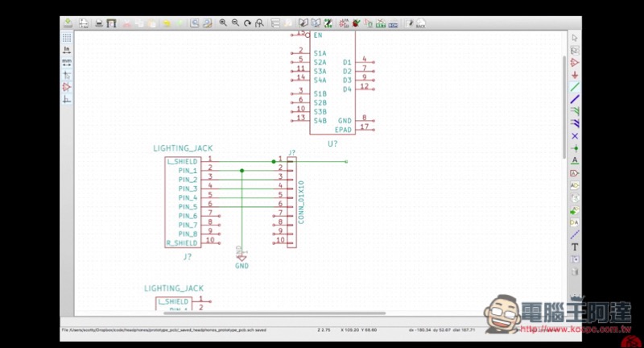Click the junction dot on PIN_1 wire
The image size is (644, 348).
click(x=242, y=171)
